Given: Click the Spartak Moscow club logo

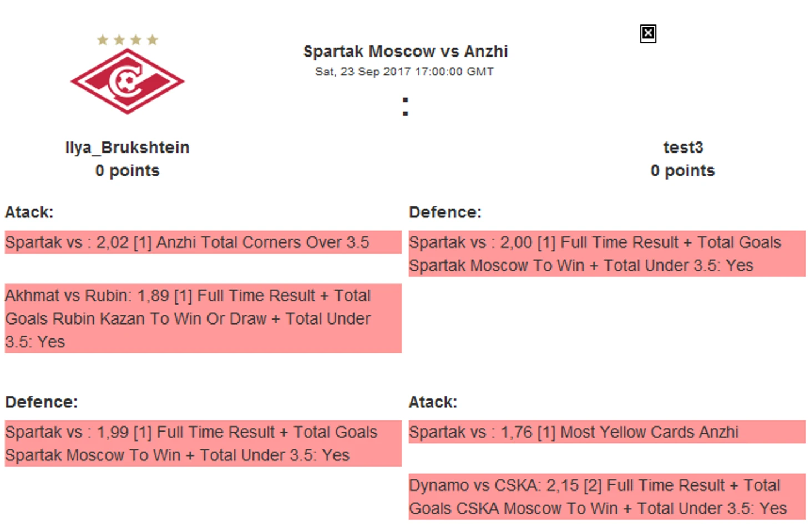Looking at the screenshot, I should click(128, 82).
